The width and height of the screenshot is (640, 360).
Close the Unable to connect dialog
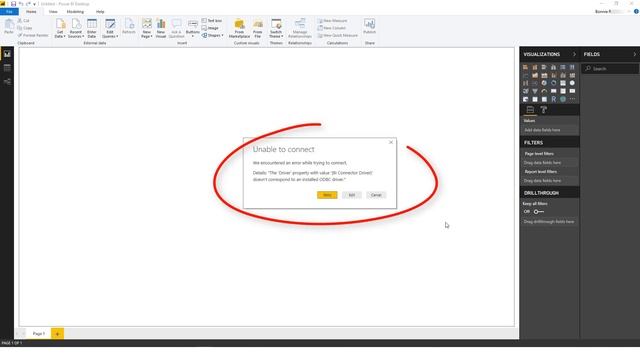point(391,142)
